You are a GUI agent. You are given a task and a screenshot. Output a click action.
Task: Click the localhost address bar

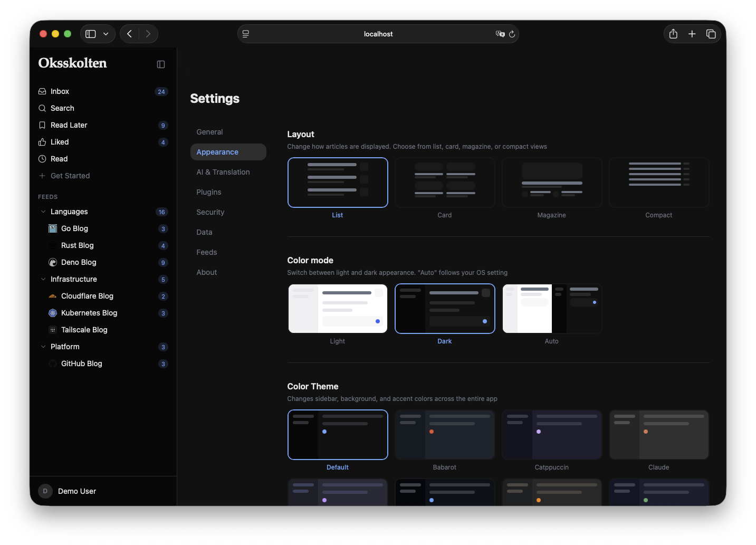pos(378,33)
